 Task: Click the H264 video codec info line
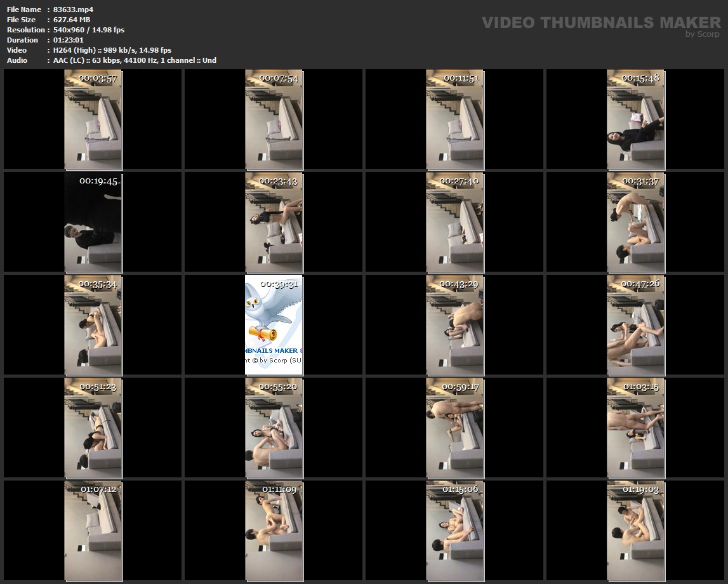coord(112,50)
